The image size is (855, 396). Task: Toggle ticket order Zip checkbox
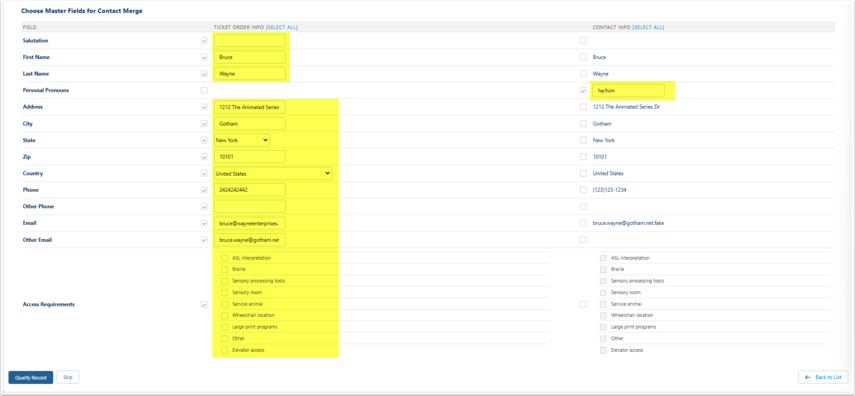204,157
